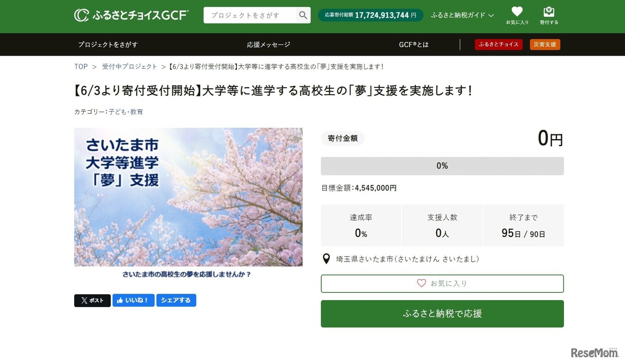The image size is (625, 364).
Task: Click さいたま市の高校生の夢を応援しませんか？ caption
Action: [187, 275]
